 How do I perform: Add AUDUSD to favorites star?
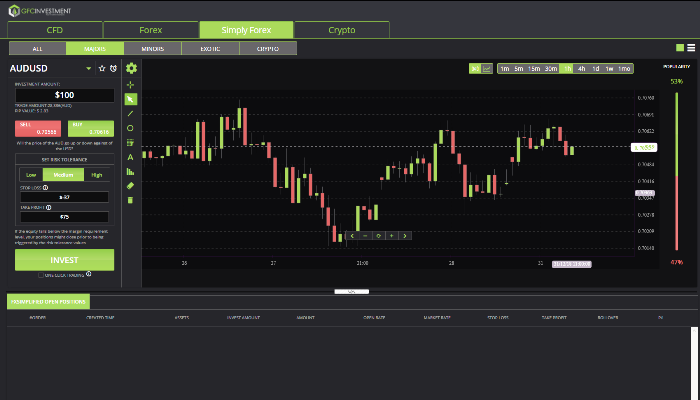click(102, 68)
